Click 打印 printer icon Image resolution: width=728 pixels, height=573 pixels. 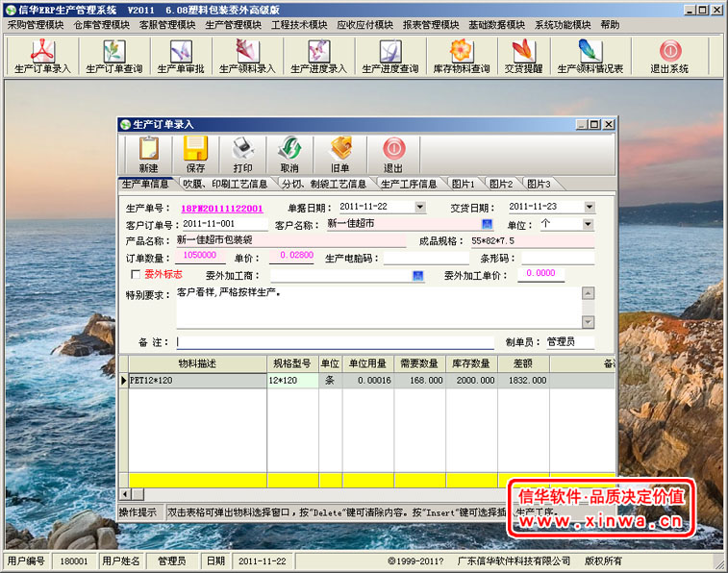242,155
